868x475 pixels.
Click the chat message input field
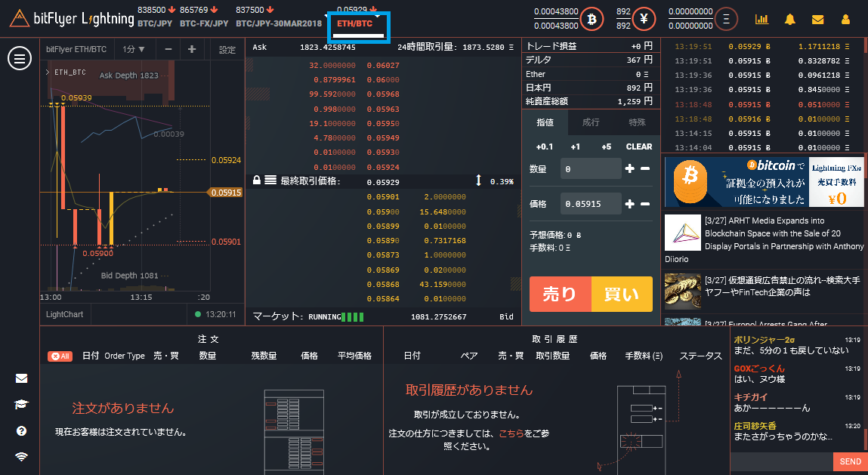tap(782, 461)
